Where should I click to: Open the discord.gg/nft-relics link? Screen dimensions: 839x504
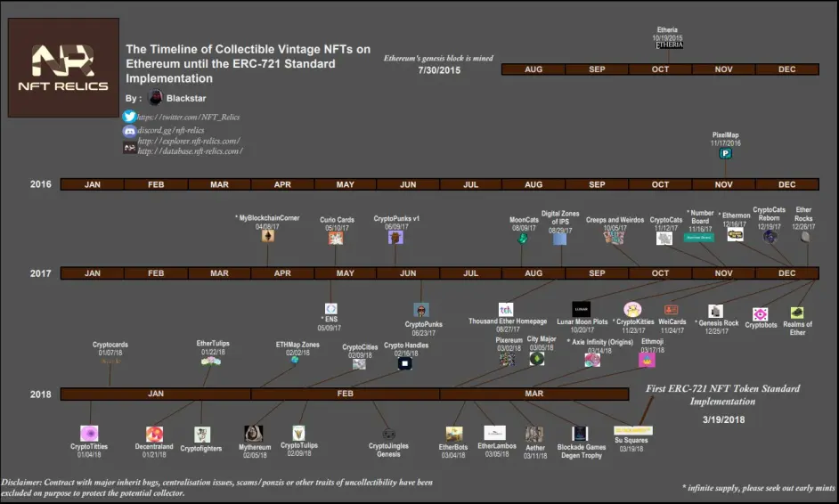pyautogui.click(x=171, y=130)
